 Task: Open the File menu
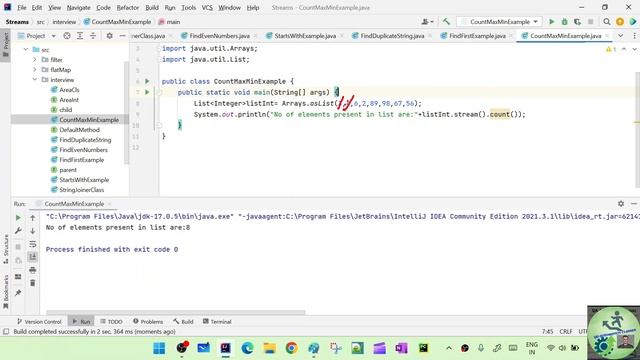tap(21, 7)
